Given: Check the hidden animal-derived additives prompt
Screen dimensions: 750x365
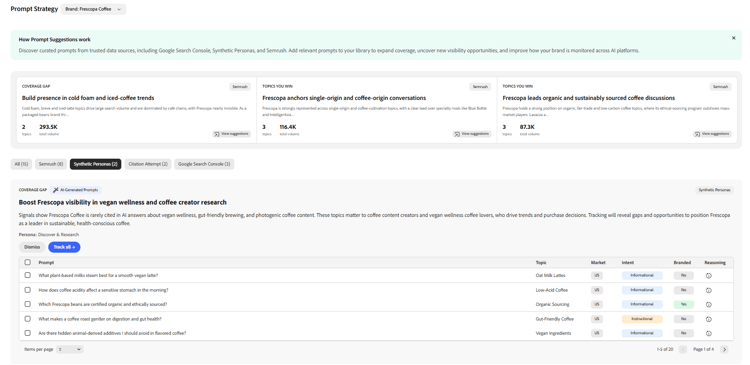Looking at the screenshot, I should 28,333.
